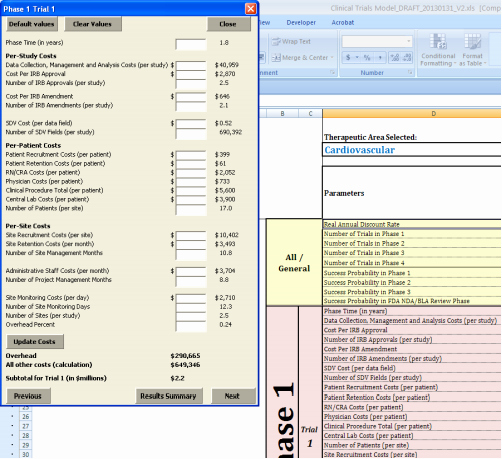The image size is (502, 459).
Task: Click the Clear Values button
Action: 92,24
